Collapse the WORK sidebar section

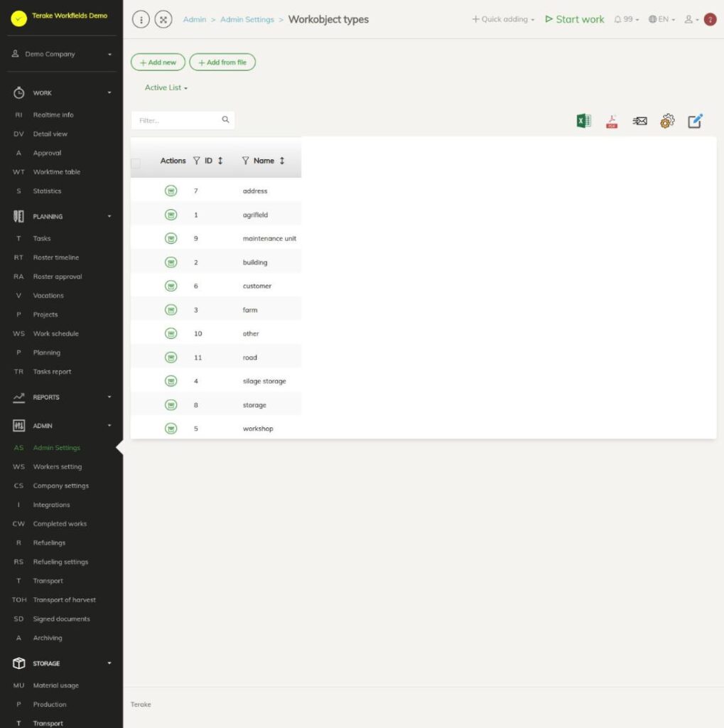61,93
